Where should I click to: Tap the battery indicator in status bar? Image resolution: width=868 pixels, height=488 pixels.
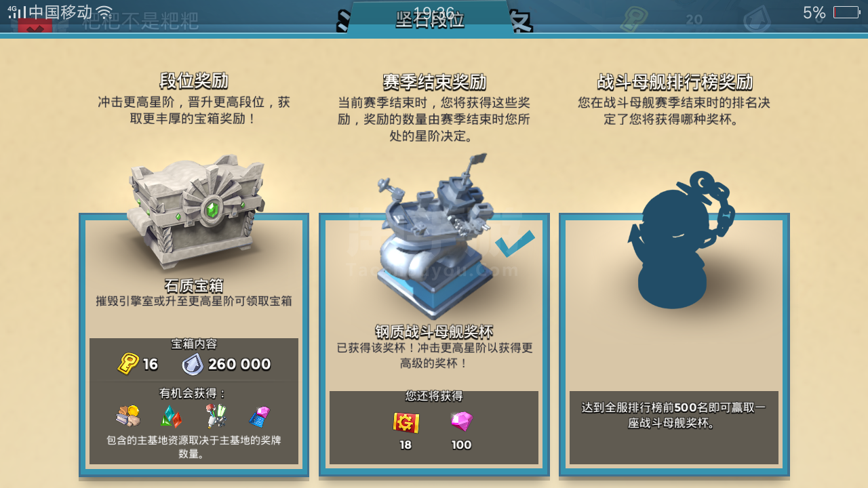pos(846,12)
